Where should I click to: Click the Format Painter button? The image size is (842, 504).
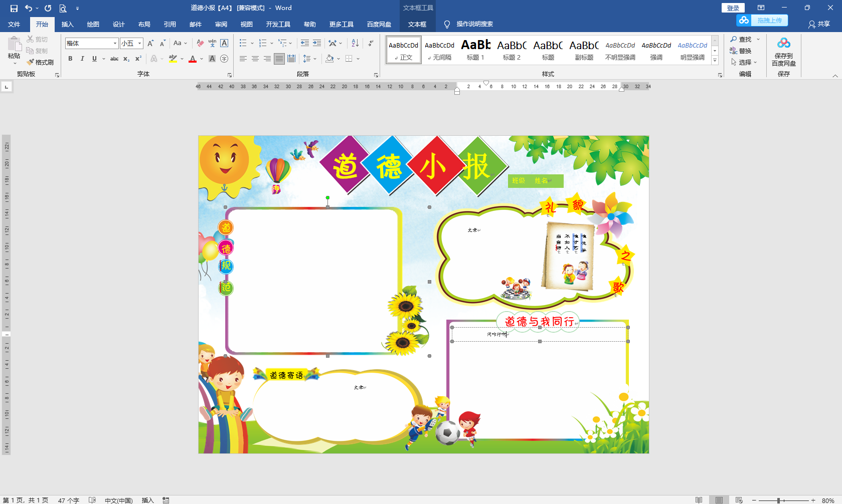pyautogui.click(x=41, y=62)
